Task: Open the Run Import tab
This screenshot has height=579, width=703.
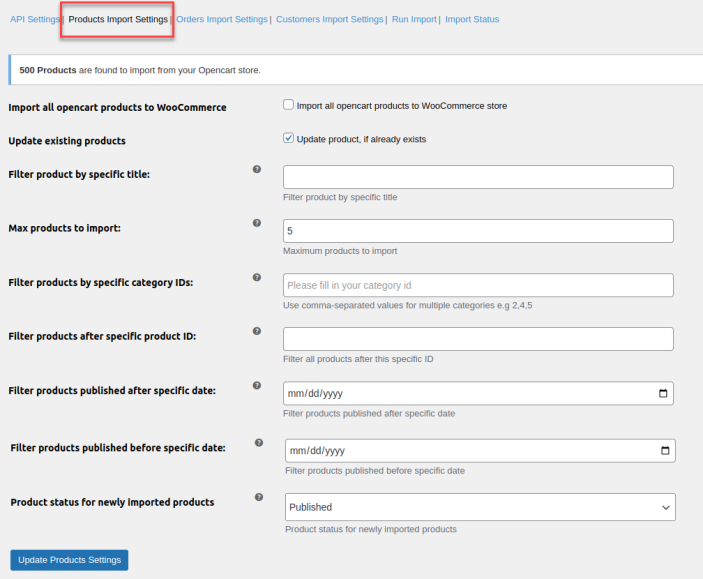Action: coord(414,19)
